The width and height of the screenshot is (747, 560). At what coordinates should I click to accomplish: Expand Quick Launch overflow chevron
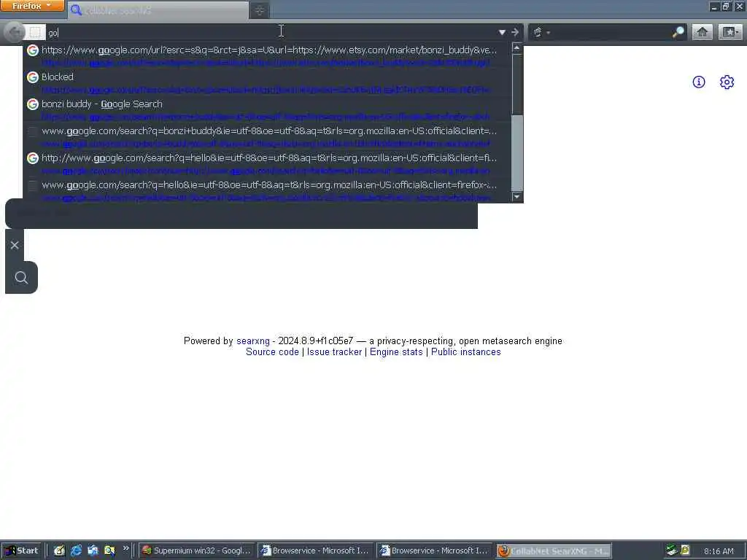125,548
